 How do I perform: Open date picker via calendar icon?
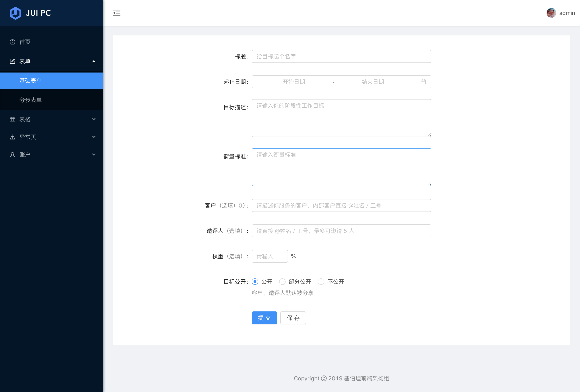tap(423, 82)
